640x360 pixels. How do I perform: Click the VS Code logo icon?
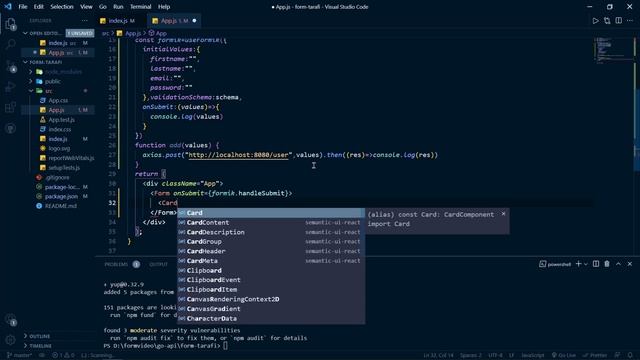(x=8, y=7)
